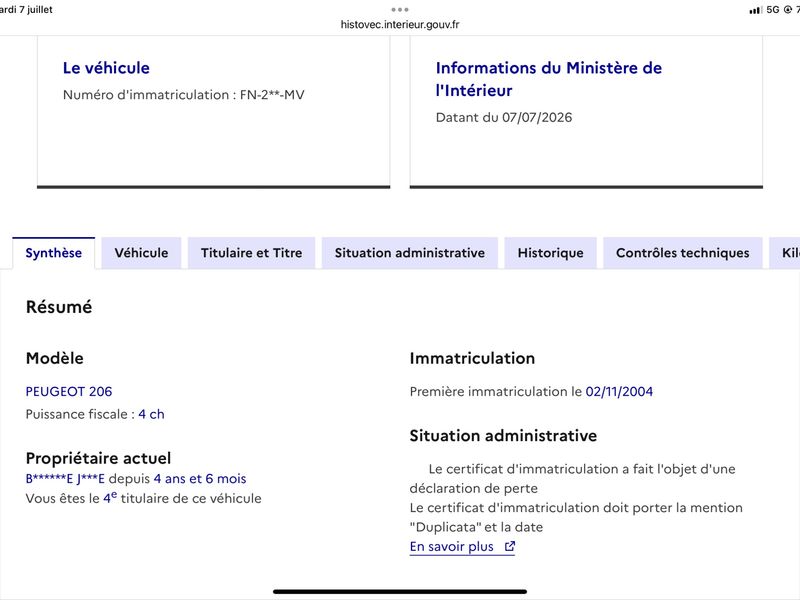
Task: Click the external link icon beside En savoir plus
Action: (510, 546)
